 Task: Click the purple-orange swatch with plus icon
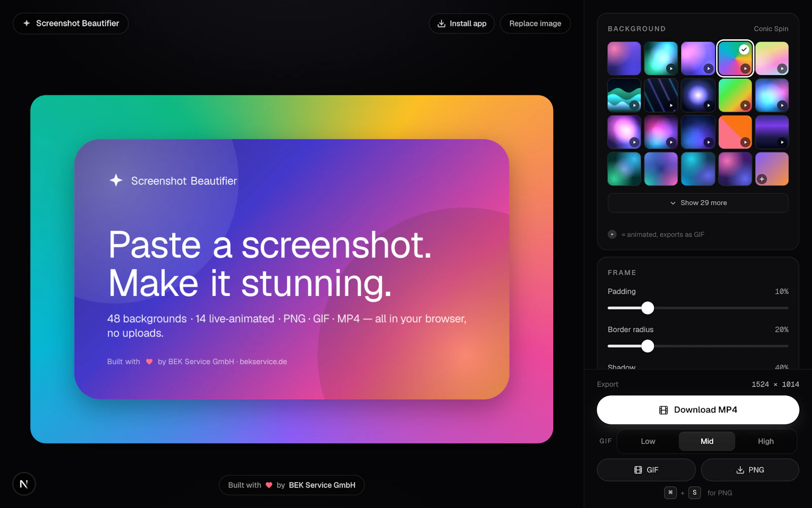[x=772, y=169]
